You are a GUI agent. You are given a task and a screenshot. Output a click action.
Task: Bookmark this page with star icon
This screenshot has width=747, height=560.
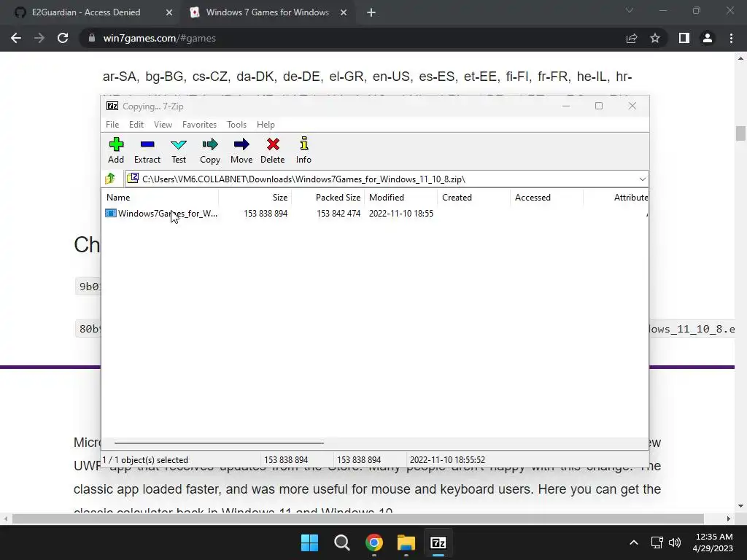tap(655, 38)
